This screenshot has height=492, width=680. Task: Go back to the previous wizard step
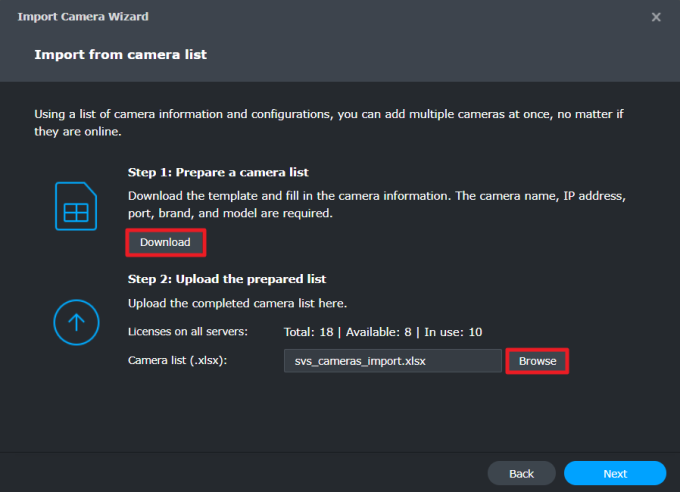coord(521,473)
